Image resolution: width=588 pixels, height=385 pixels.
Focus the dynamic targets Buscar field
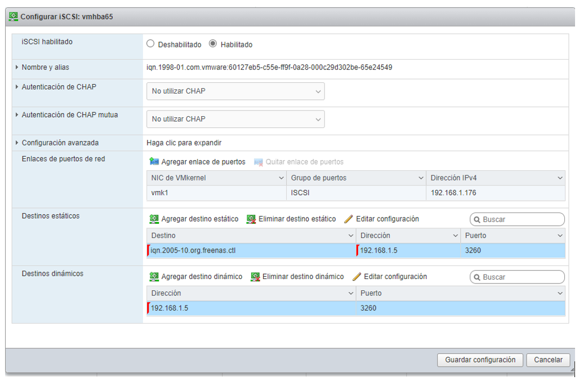(517, 277)
